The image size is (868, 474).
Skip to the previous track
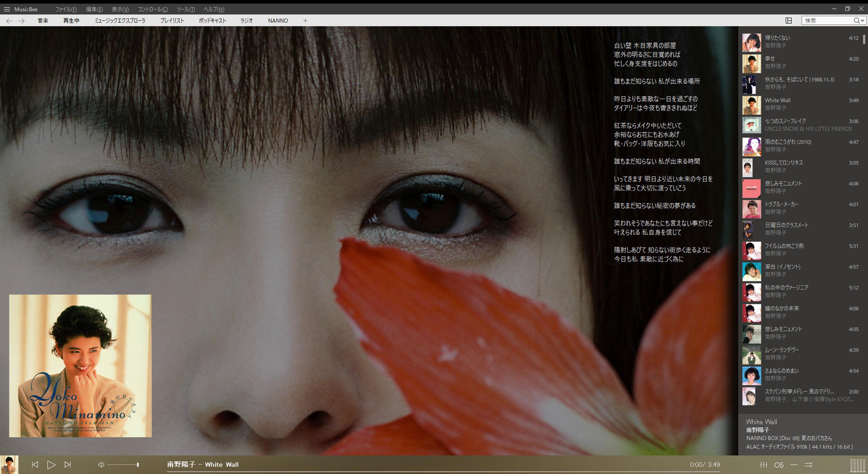click(x=35, y=465)
